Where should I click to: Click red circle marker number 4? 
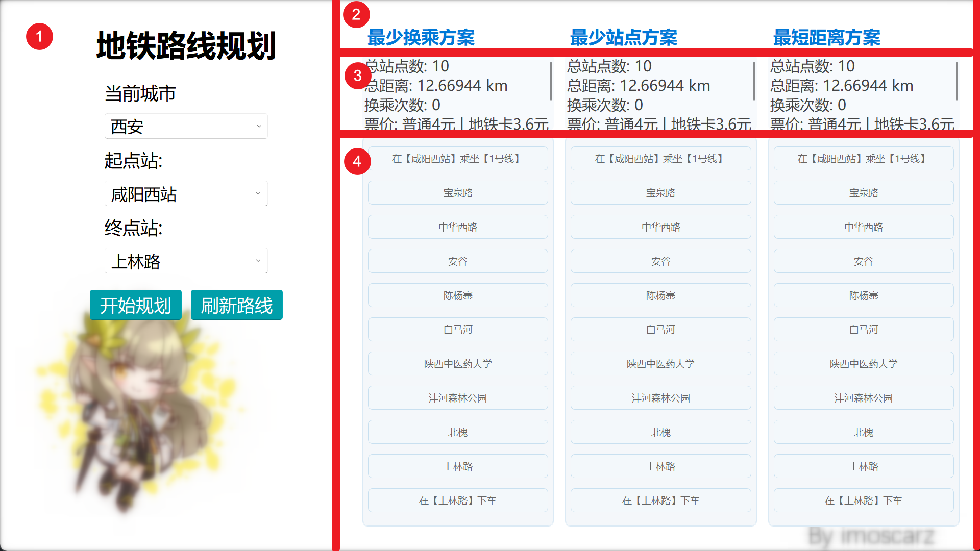point(357,162)
